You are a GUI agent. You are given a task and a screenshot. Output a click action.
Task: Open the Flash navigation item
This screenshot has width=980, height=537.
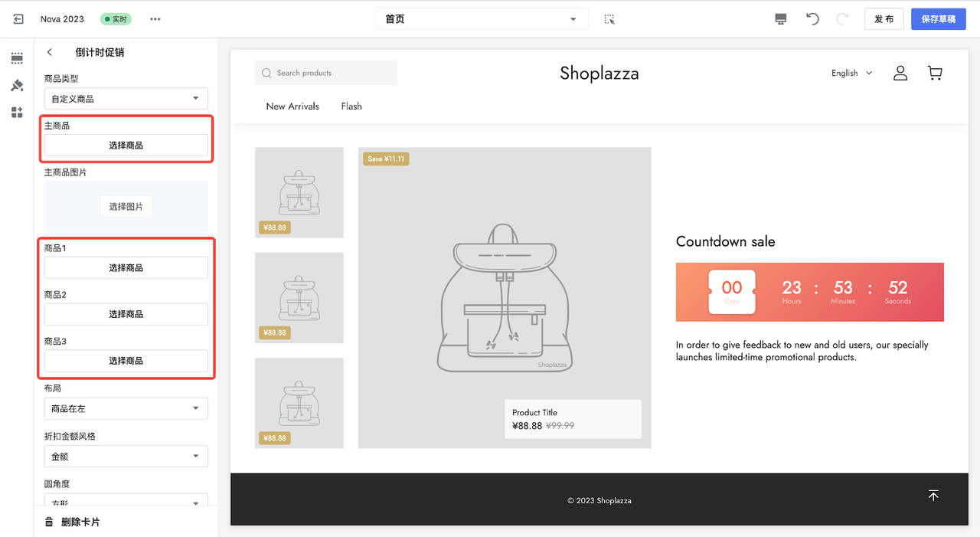pos(351,106)
